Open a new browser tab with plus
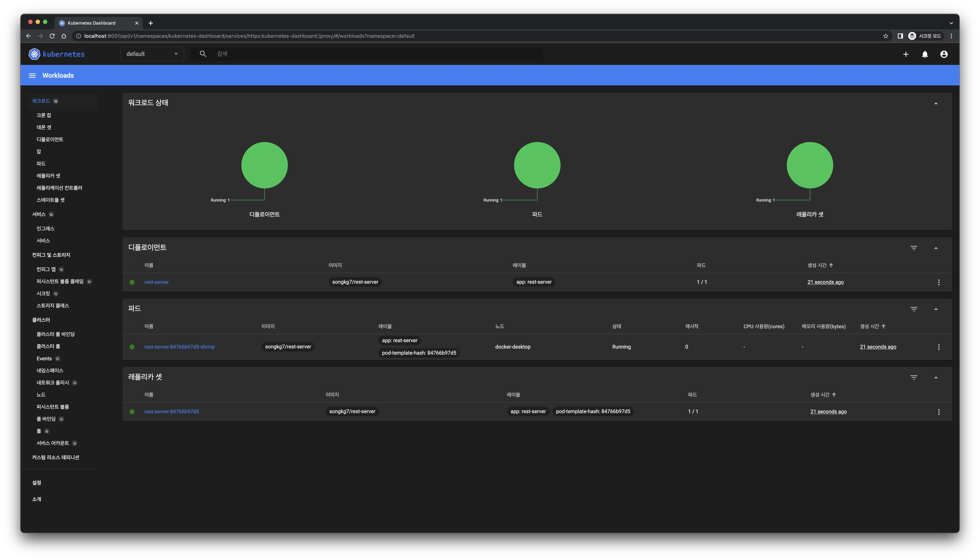Screen dimensions: 980x560 click(x=150, y=23)
